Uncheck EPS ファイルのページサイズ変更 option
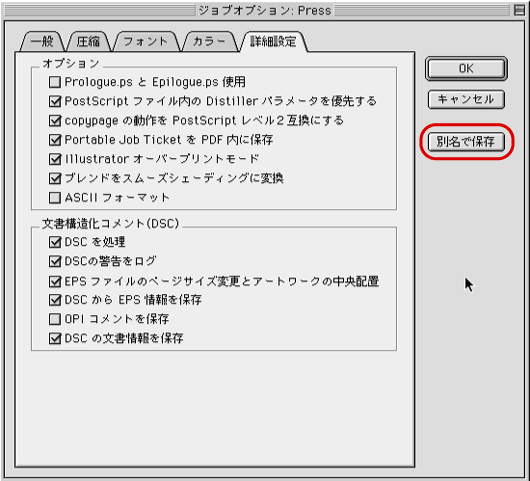This screenshot has width=530, height=481. (x=55, y=281)
